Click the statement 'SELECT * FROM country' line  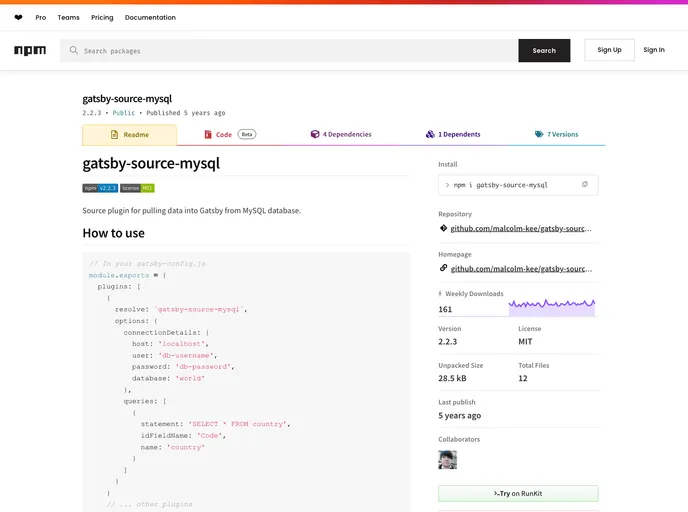click(215, 424)
